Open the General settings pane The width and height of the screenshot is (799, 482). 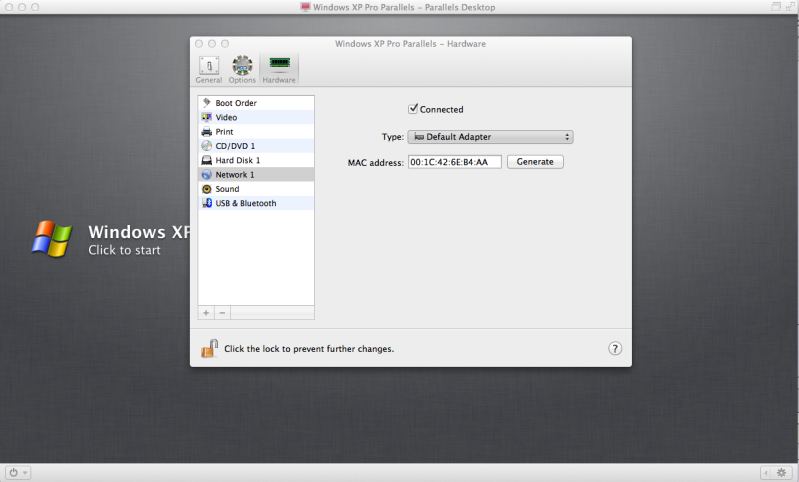[209, 70]
